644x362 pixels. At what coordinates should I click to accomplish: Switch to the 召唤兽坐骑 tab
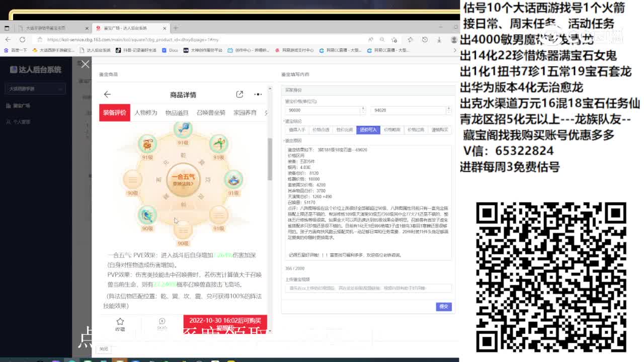(x=211, y=113)
